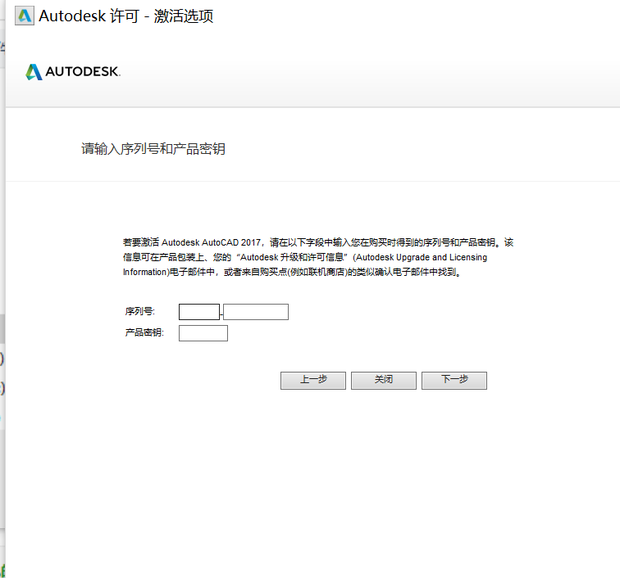Focus the first serial number field
This screenshot has width=620, height=578.
(199, 312)
